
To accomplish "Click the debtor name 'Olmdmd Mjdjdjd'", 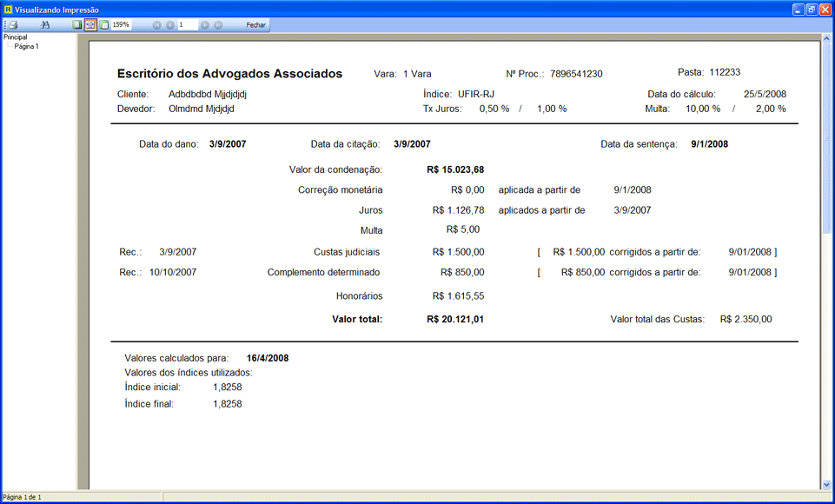I will pos(202,109).
